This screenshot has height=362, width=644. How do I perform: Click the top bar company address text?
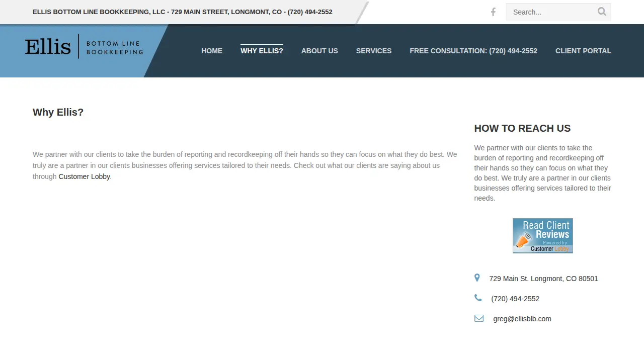183,12
